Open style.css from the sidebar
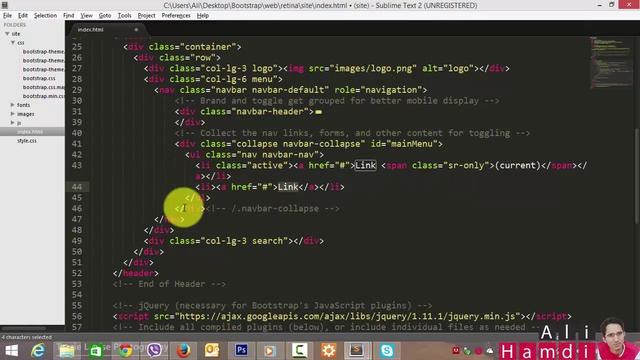The width and height of the screenshot is (640, 360). (27, 140)
